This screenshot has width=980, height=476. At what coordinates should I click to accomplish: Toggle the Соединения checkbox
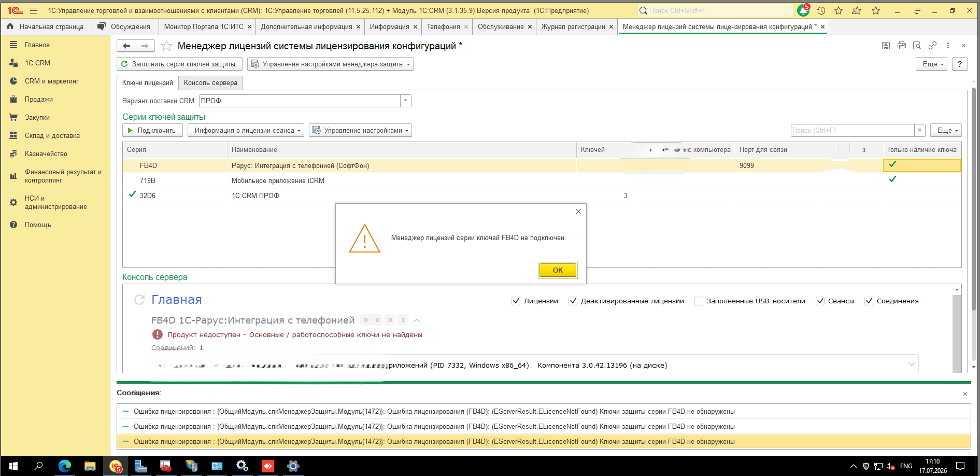tap(869, 301)
